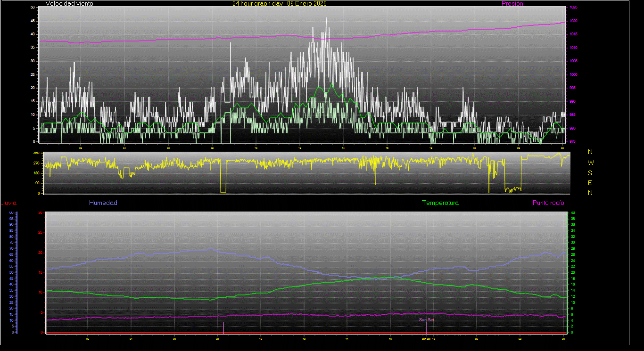
Task: Click the magenta "Punto rocío" label
Action: 548,203
